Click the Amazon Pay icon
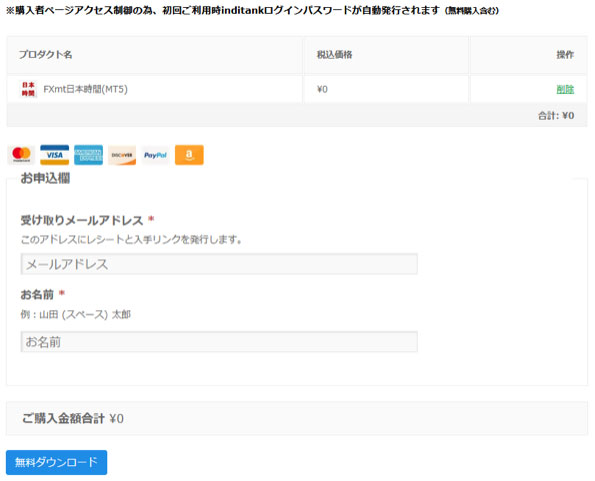The width and height of the screenshot is (595, 481). pos(189,155)
